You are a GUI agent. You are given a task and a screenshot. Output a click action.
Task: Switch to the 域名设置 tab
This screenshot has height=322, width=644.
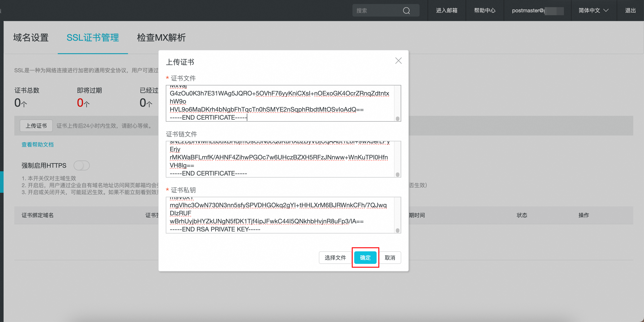pos(31,38)
